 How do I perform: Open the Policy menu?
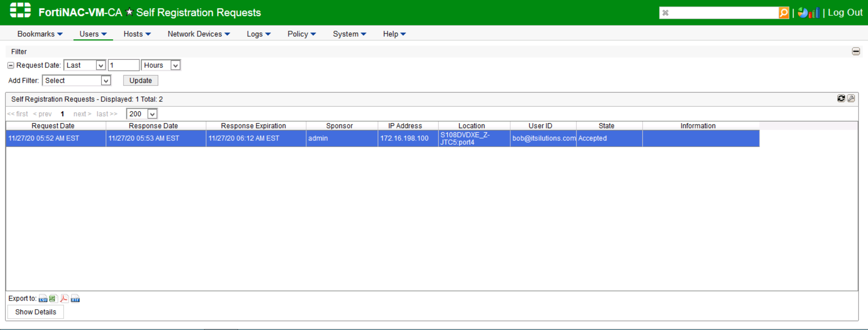click(302, 34)
